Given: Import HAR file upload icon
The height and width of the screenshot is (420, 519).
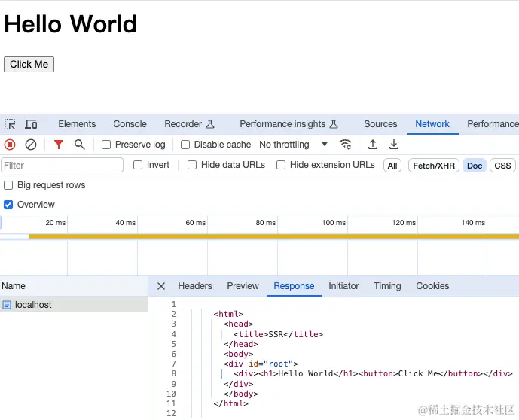Looking at the screenshot, I should (x=373, y=145).
